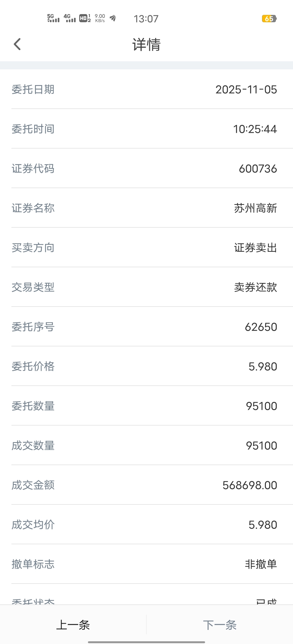Select the 委托时间 10:25:44 row

[x=146, y=129]
